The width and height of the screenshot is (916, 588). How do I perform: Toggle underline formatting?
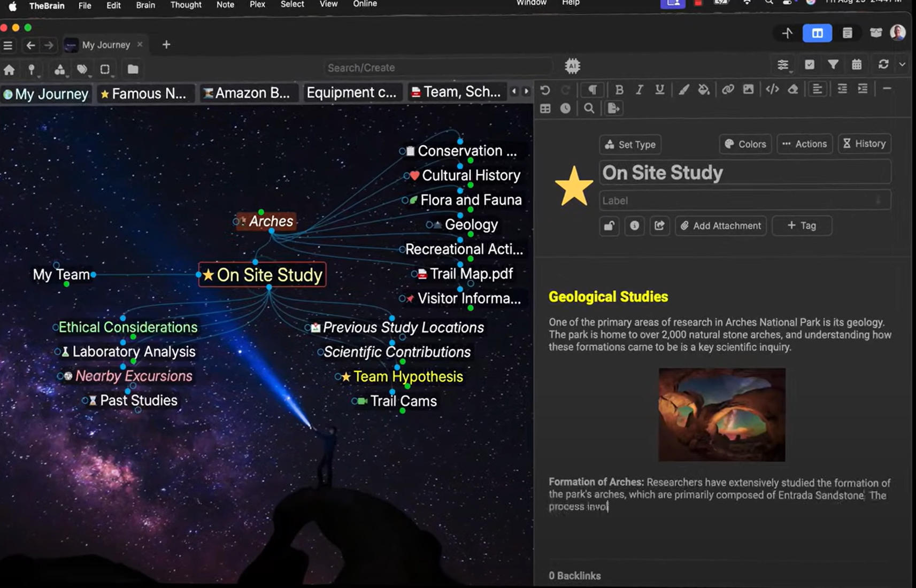(660, 90)
